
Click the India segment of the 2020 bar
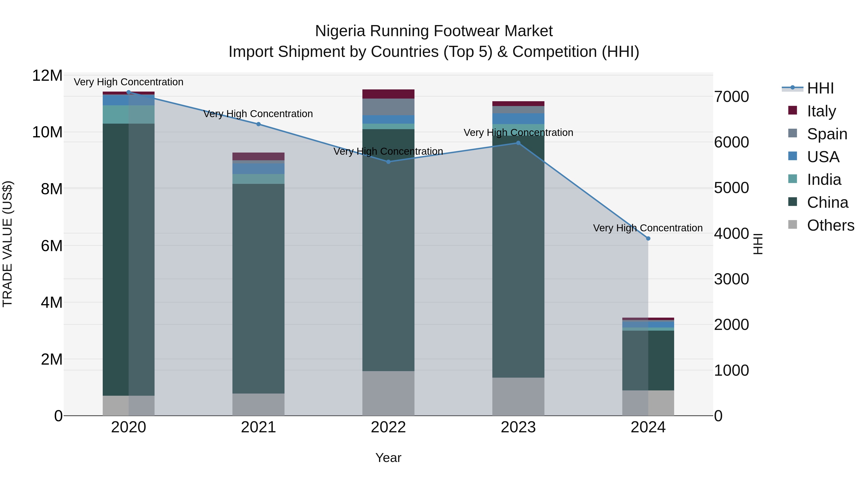tap(128, 114)
